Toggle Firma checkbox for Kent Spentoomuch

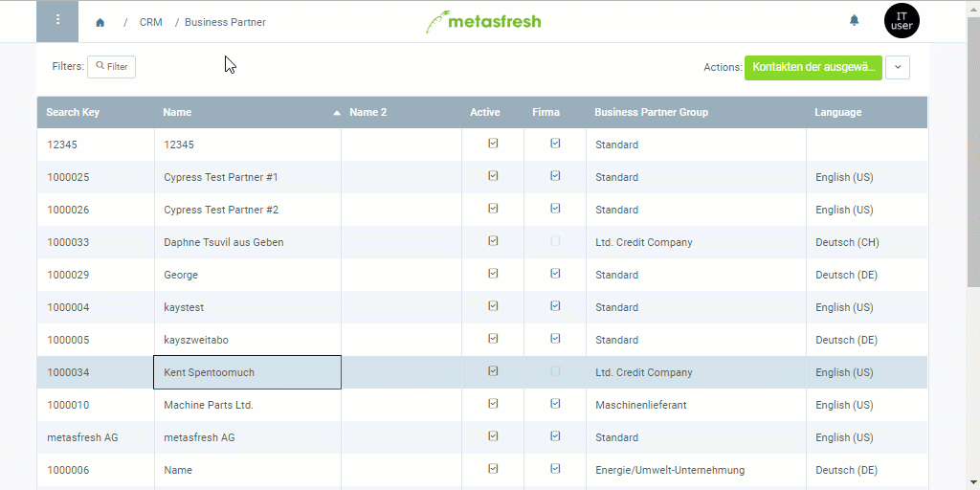click(555, 371)
